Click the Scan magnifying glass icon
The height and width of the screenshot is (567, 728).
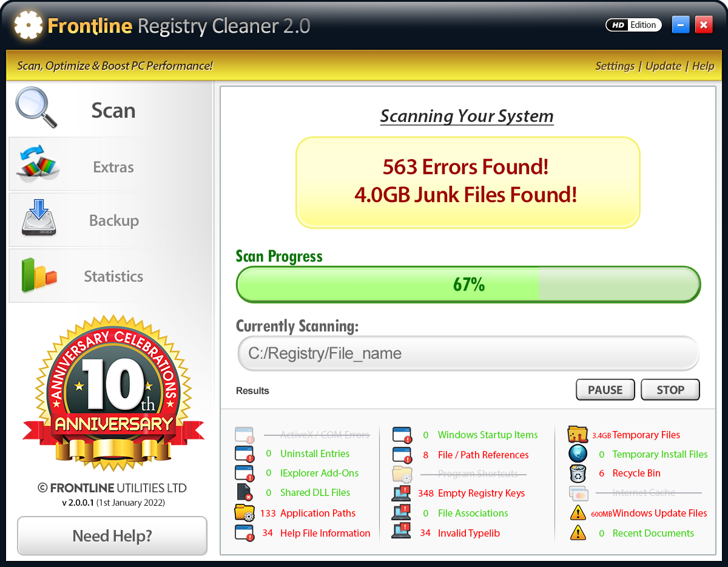click(36, 108)
